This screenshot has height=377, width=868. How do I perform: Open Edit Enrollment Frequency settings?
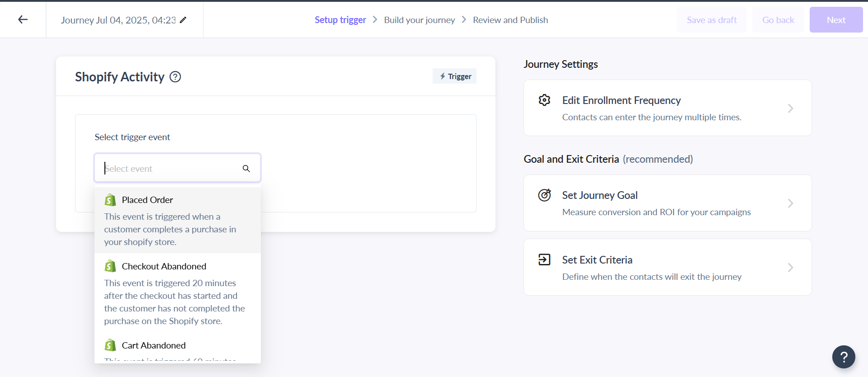click(x=668, y=108)
